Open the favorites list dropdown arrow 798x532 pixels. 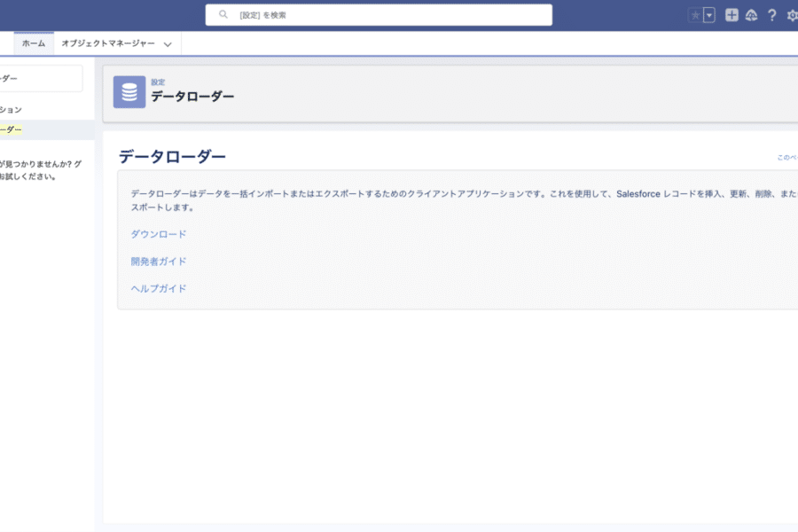click(709, 15)
